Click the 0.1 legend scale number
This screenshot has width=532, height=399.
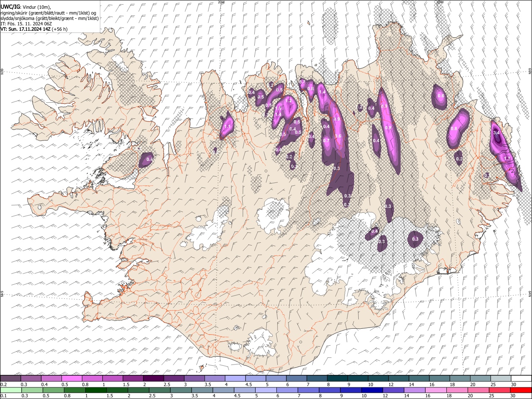(3, 396)
